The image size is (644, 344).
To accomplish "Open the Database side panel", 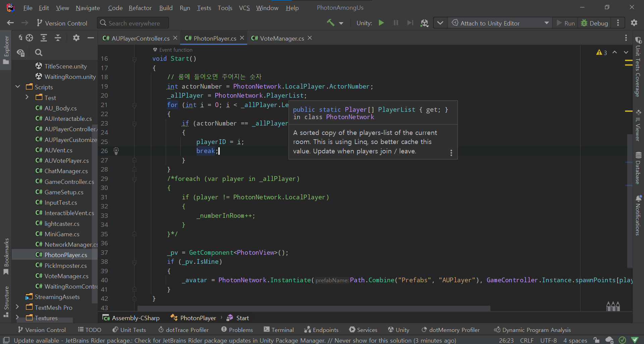I will pyautogui.click(x=638, y=168).
